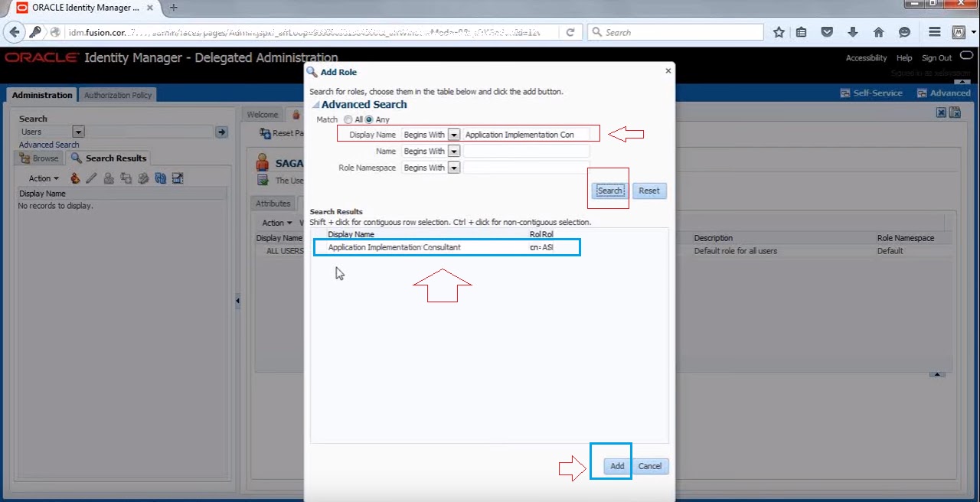Cancel the Add Role dialog
Screen dimensions: 980x502
pyautogui.click(x=650, y=466)
